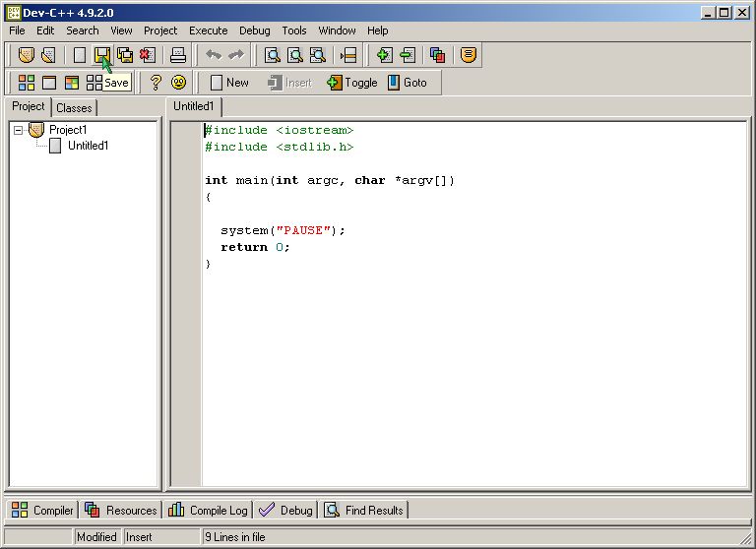Open the Execute menu
Viewport: 756px width, 549px height.
[x=209, y=30]
